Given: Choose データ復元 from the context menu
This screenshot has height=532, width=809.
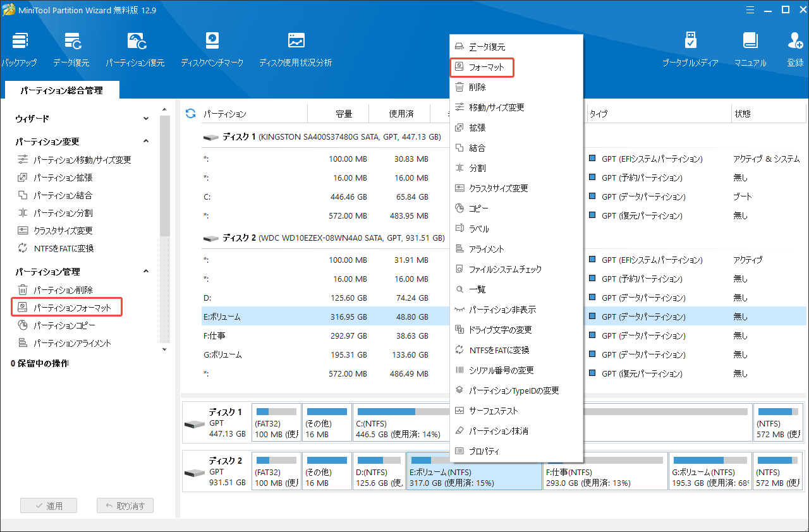Looking at the screenshot, I should coord(516,47).
